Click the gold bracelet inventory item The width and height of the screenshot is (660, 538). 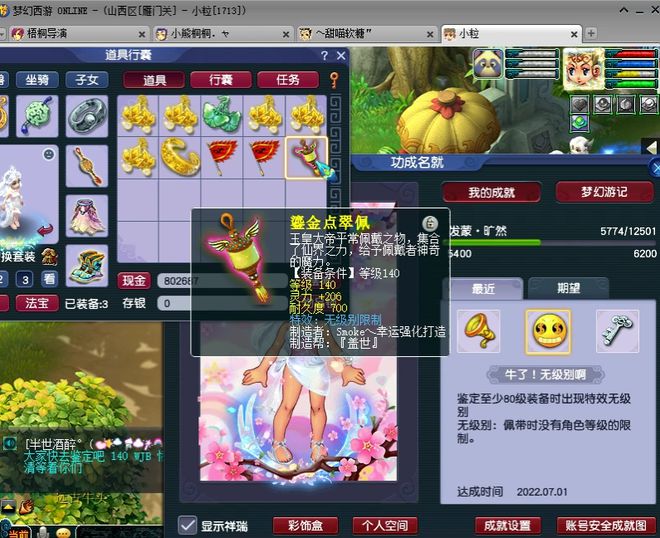[180, 158]
